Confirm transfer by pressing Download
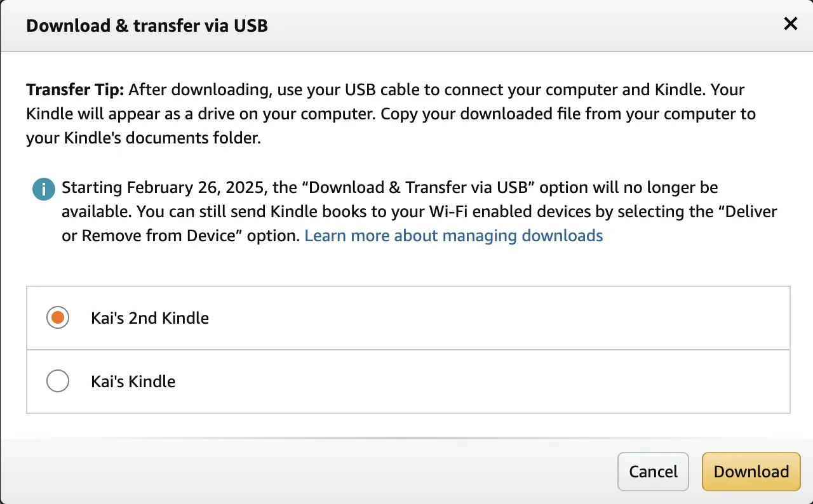Screen dimensions: 813x504 tap(751, 472)
